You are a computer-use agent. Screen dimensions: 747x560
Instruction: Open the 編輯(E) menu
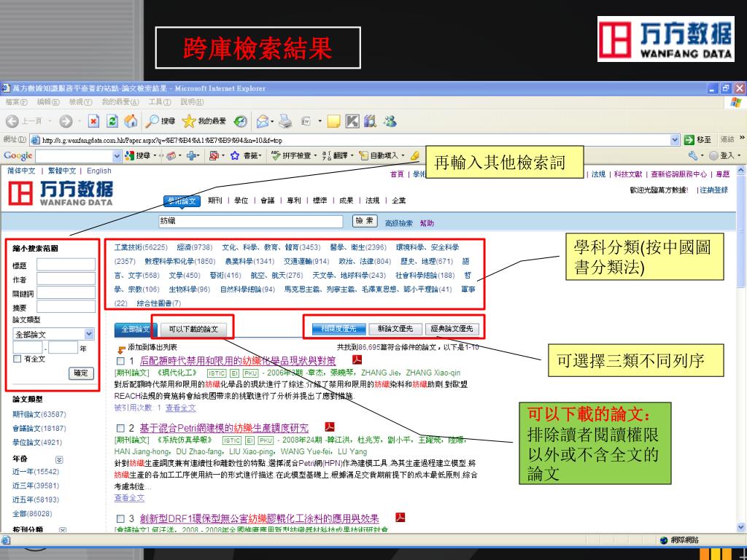(48, 102)
